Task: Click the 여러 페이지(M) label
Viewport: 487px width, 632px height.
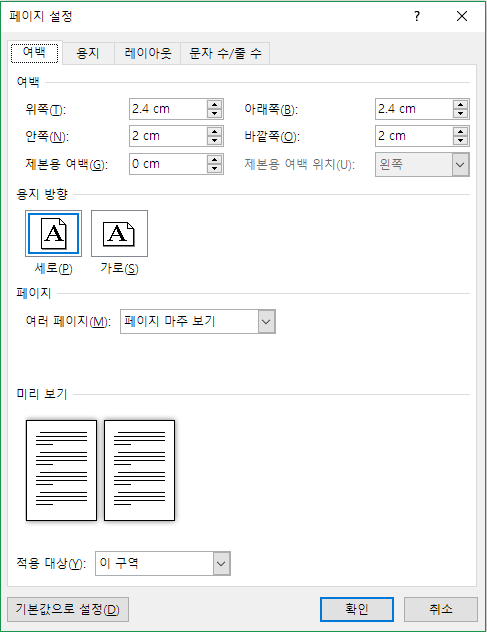Action: point(68,321)
